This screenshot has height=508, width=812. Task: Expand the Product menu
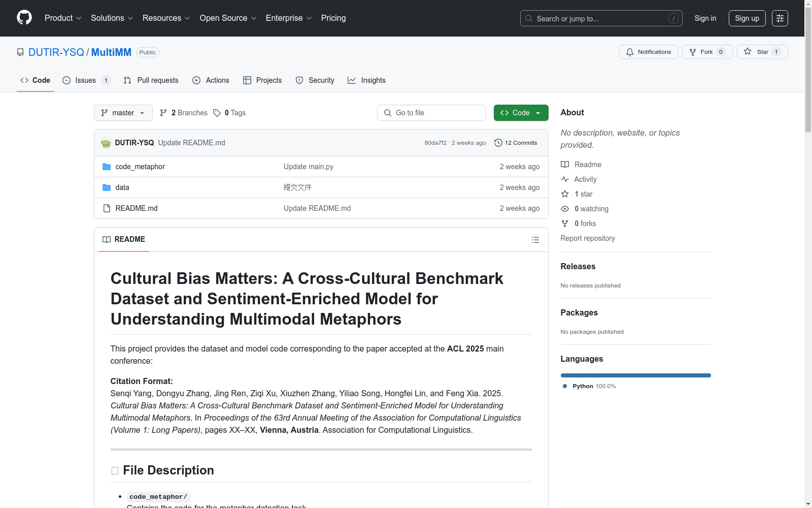pos(63,18)
